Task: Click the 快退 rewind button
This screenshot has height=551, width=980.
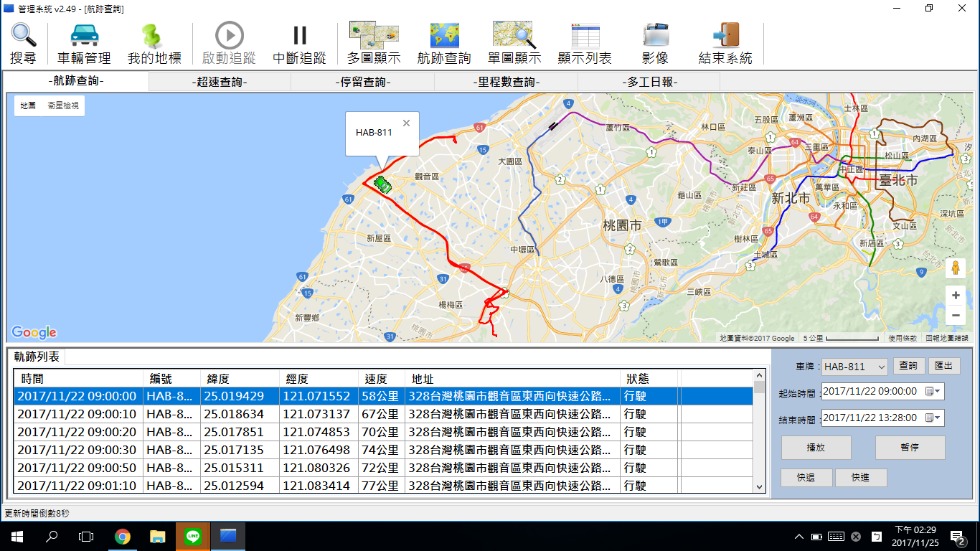Action: (806, 478)
